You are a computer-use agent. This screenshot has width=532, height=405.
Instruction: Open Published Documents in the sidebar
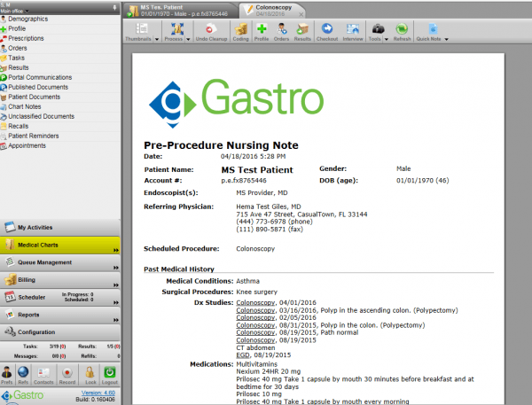pyautogui.click(x=38, y=87)
